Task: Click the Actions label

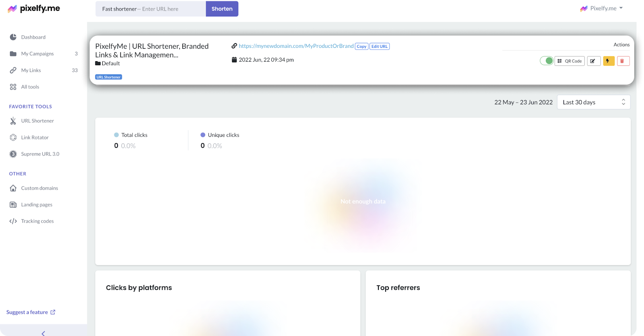Action: (x=621, y=45)
